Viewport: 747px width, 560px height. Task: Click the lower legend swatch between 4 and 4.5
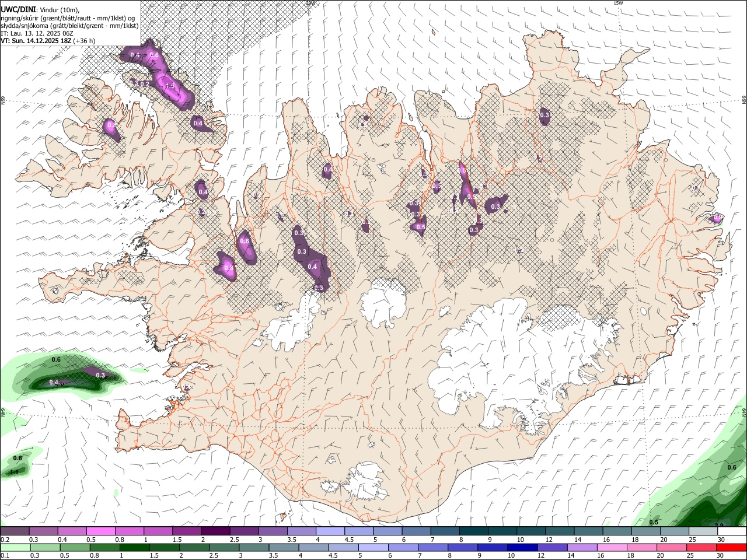(313, 548)
